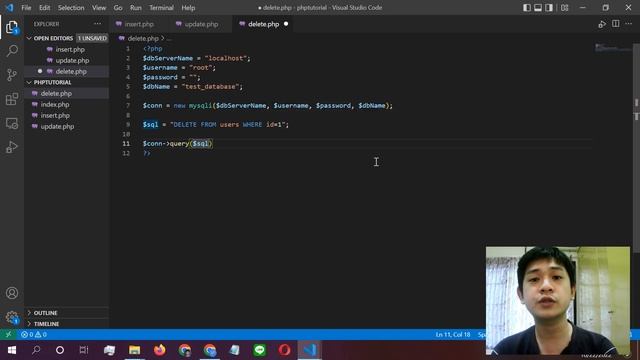Split the editor to the right
The height and width of the screenshot is (360, 640).
point(616,24)
